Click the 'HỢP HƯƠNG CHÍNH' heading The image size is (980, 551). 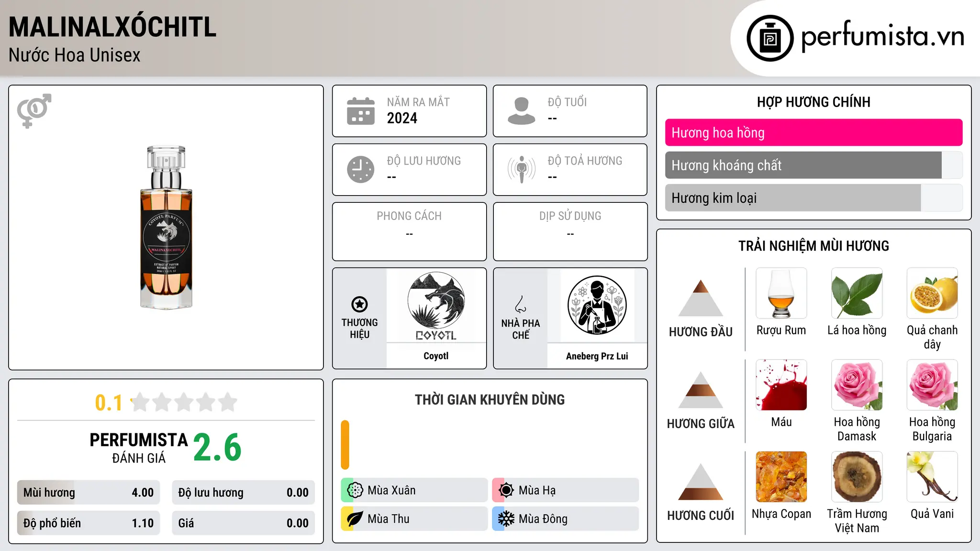click(813, 102)
